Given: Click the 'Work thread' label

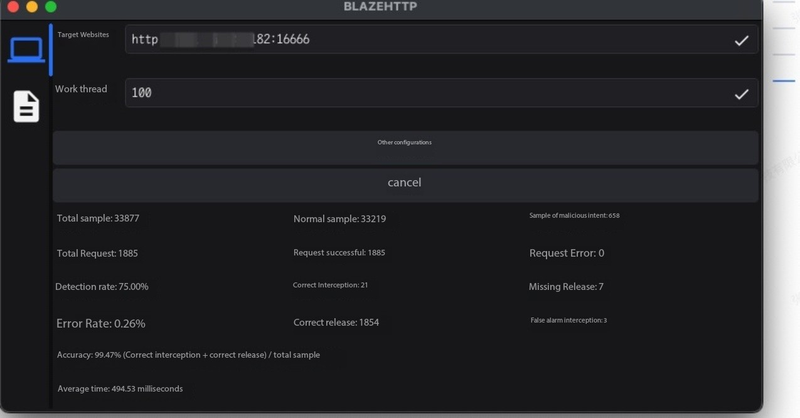Looking at the screenshot, I should click(81, 89).
